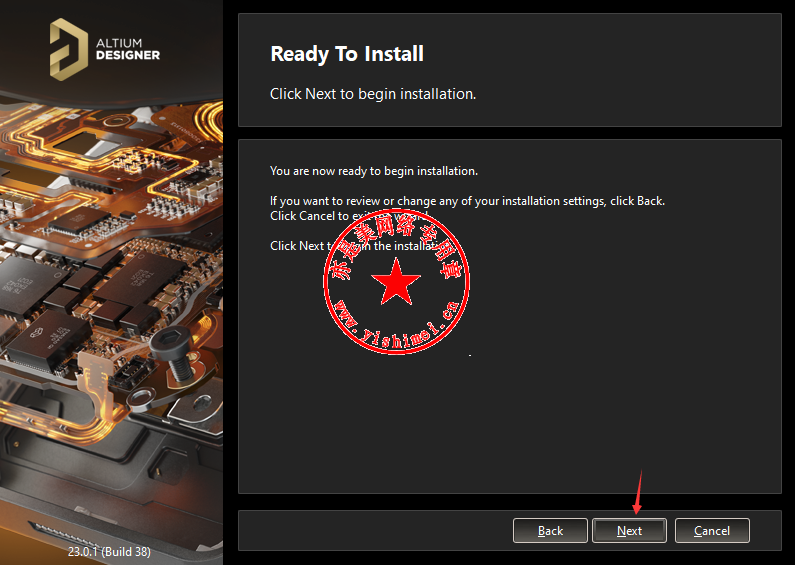Viewport: 795px width, 565px height.
Task: Click Next to begin installation
Action: click(629, 530)
